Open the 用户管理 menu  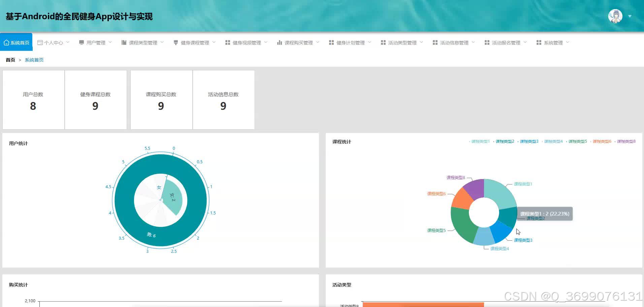96,42
